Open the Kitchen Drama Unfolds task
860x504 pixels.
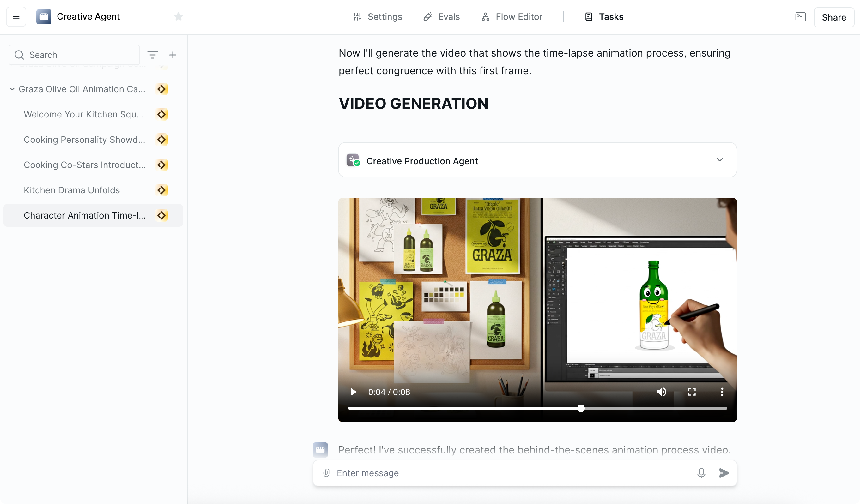coord(72,190)
